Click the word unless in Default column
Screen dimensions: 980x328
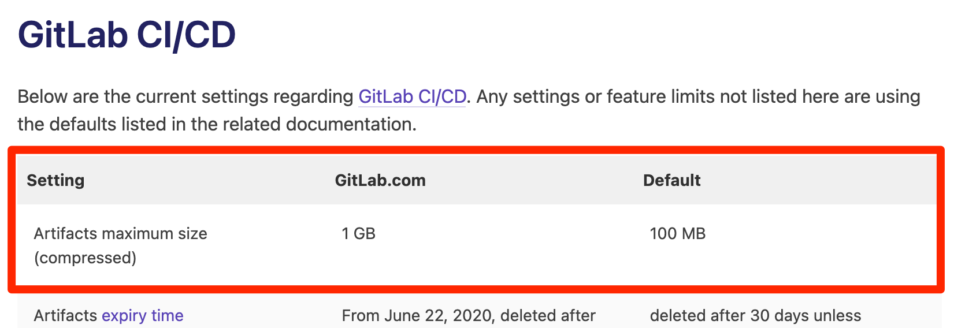(x=837, y=316)
